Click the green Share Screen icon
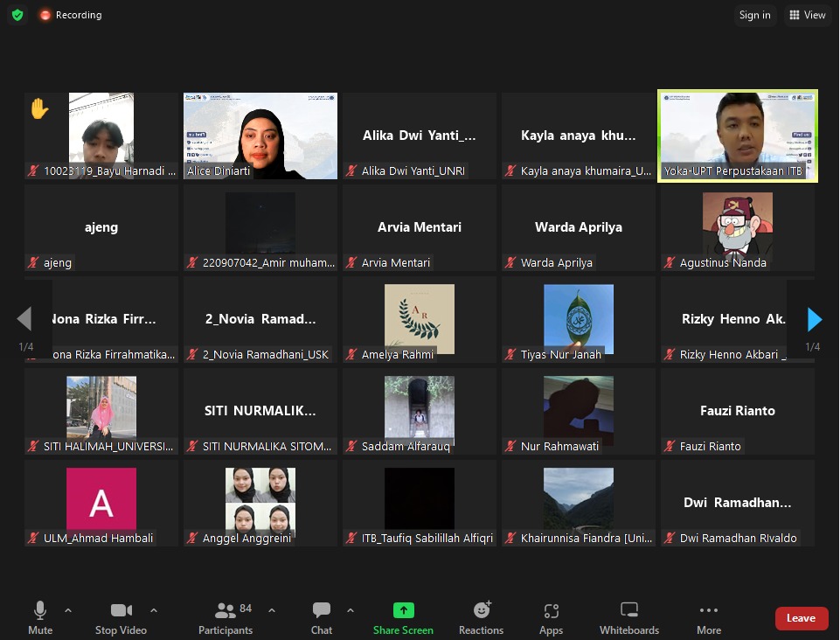 (403, 610)
